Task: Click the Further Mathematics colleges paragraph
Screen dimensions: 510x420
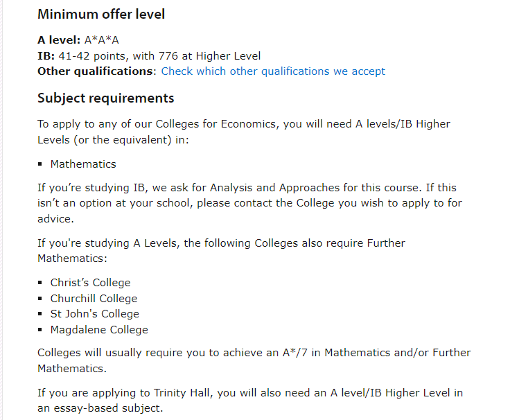Action: [x=221, y=251]
